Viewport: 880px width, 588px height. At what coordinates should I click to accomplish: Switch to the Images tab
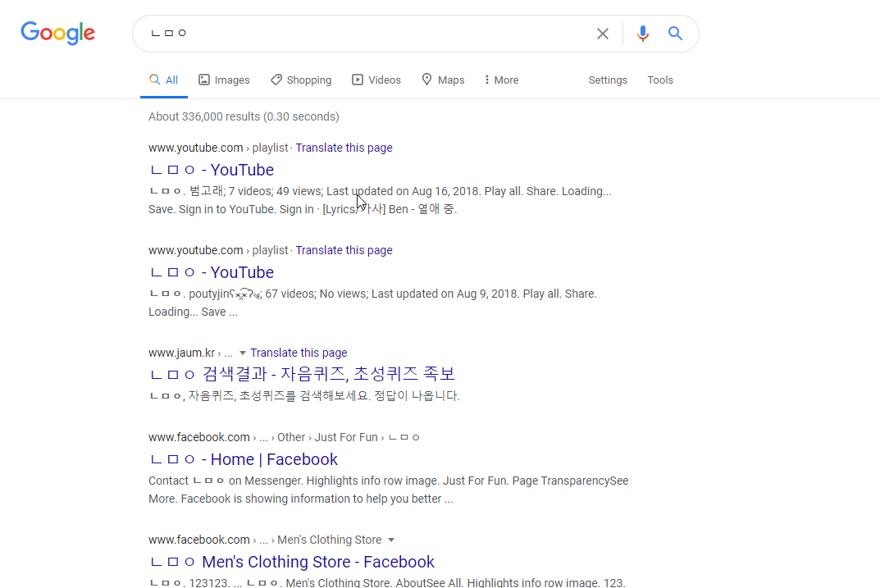pos(225,80)
